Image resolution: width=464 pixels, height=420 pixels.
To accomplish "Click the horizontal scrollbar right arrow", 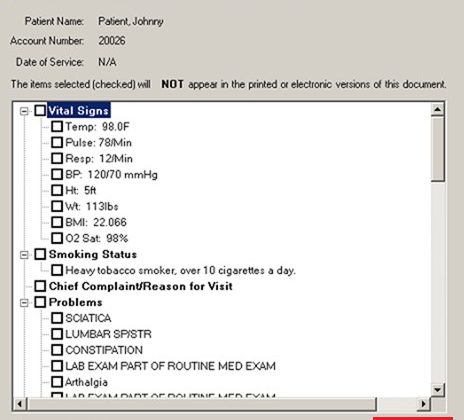I will coord(423,404).
